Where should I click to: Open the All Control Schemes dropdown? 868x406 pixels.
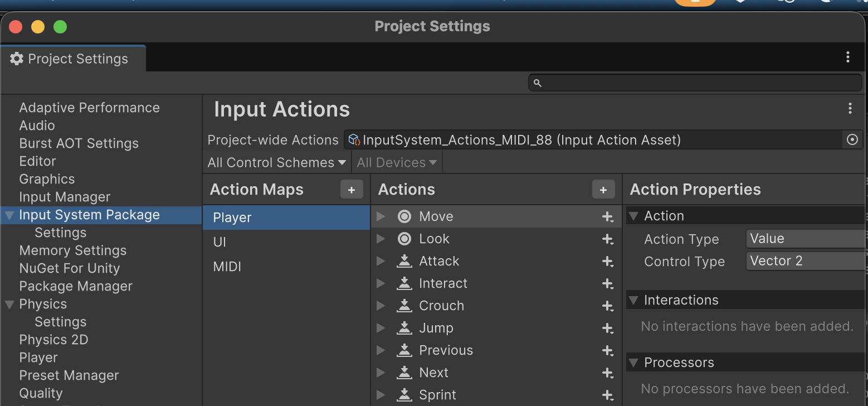(275, 162)
